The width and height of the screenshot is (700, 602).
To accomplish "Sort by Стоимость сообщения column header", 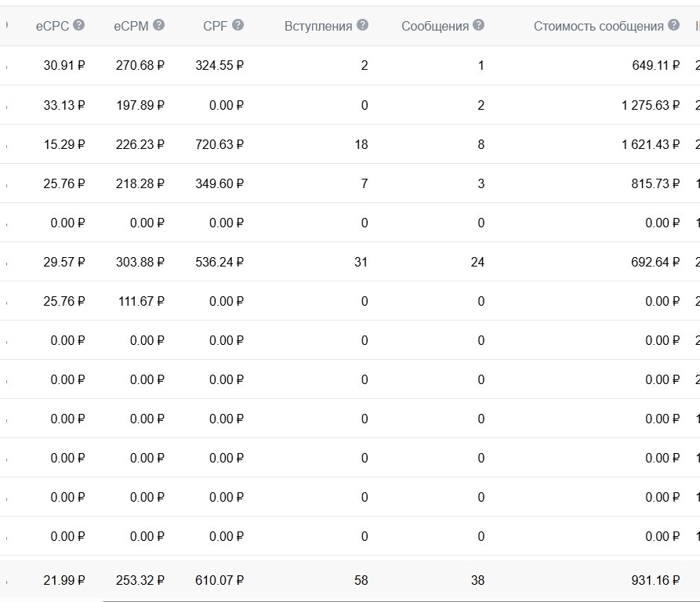I will point(599,27).
